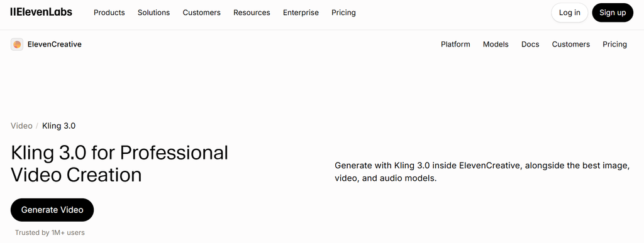Click the 'Trusted by 1M+ users' text
Image resolution: width=644 pixels, height=243 pixels.
(50, 233)
